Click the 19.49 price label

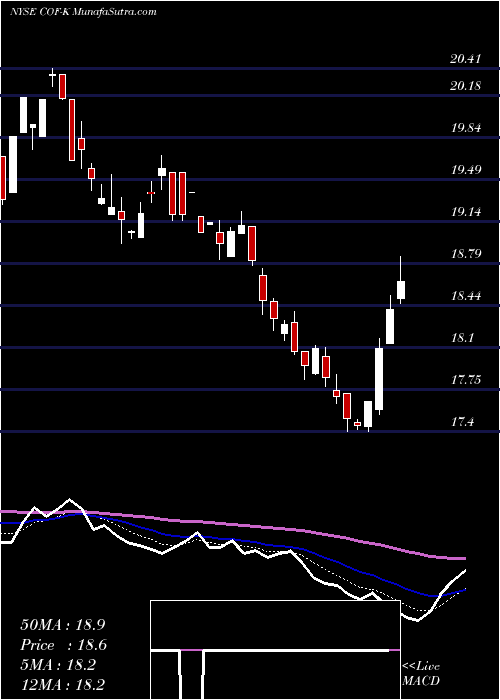(x=466, y=170)
